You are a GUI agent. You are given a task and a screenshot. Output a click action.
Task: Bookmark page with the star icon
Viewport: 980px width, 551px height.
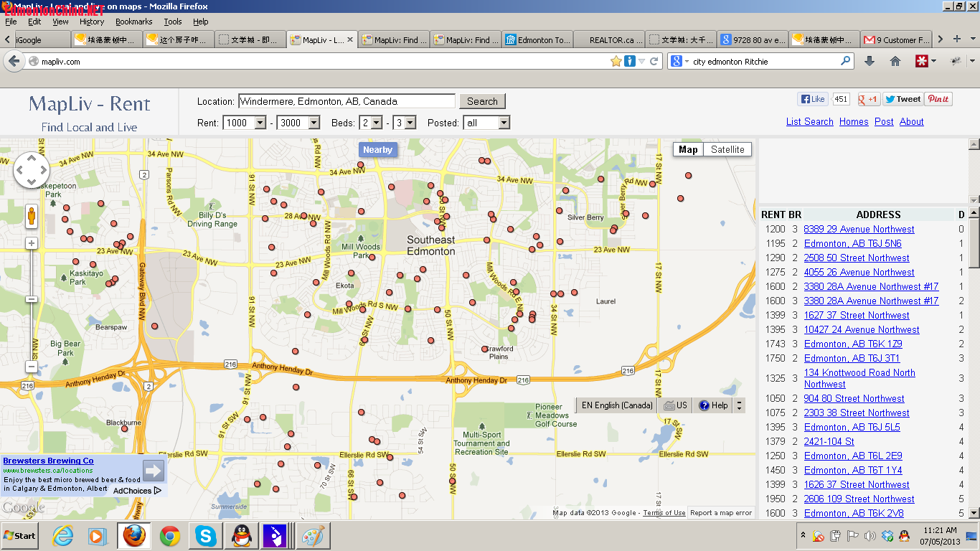616,62
